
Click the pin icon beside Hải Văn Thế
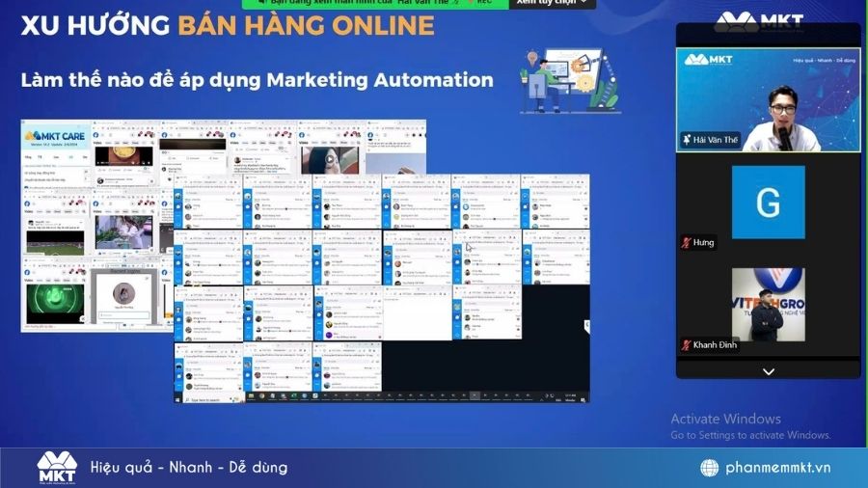pyautogui.click(x=687, y=140)
